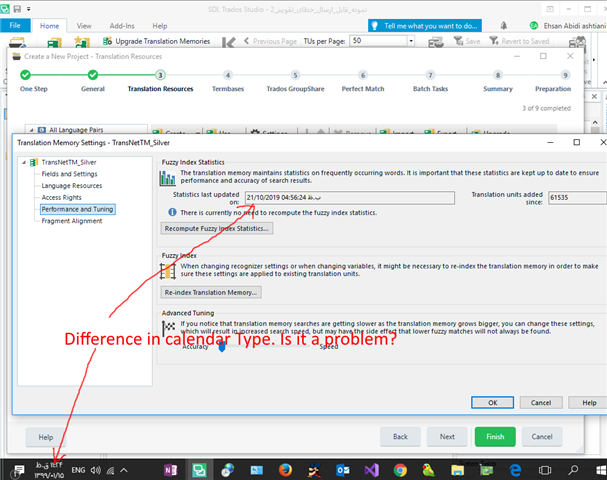Screen dimensions: 607x480
Task: Open Firefox from the taskbar
Action: coord(285,470)
